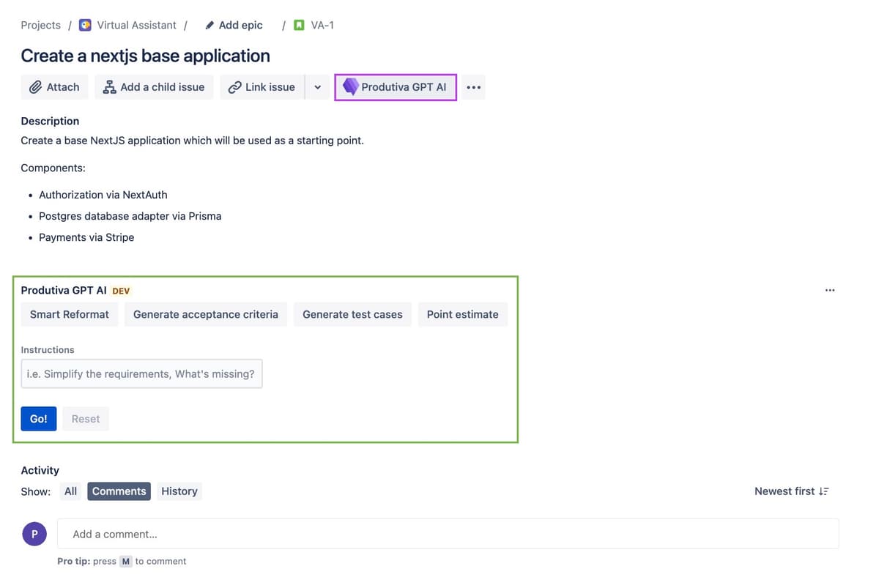
Task: Focus the Instructions input field
Action: tap(141, 373)
